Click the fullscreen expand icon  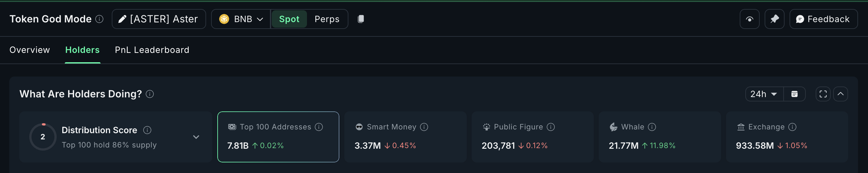823,94
